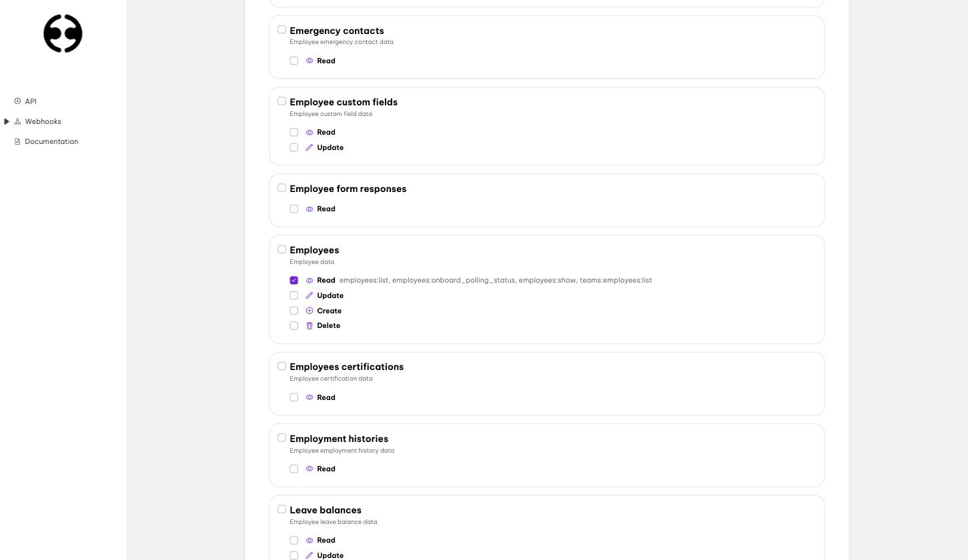The image size is (968, 560).
Task: Click the plus-circle icon beside Employees Create
Action: (x=310, y=311)
